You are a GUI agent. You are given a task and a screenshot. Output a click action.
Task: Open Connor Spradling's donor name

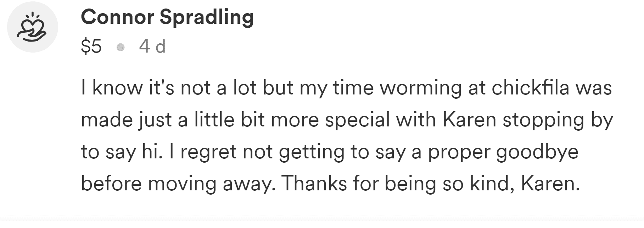[167, 17]
